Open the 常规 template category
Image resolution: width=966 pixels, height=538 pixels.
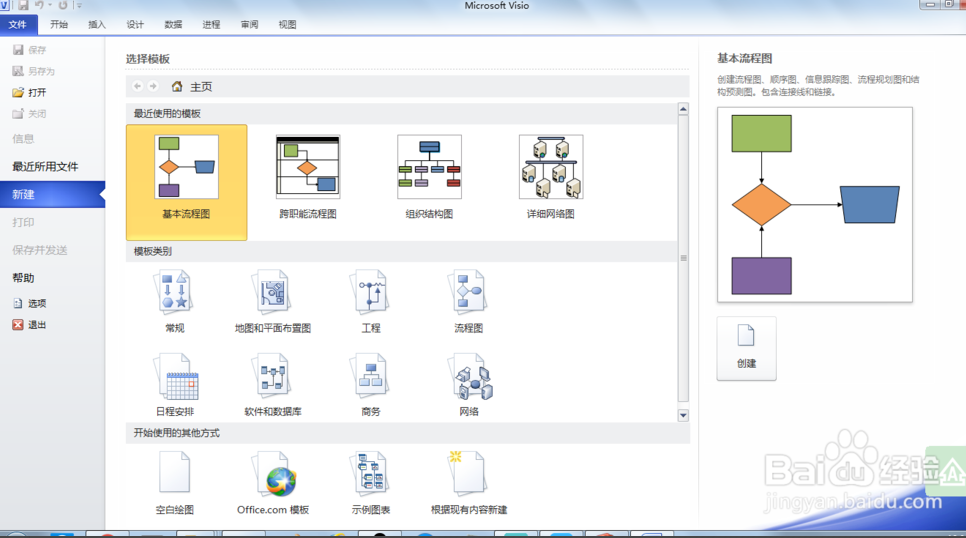175,302
